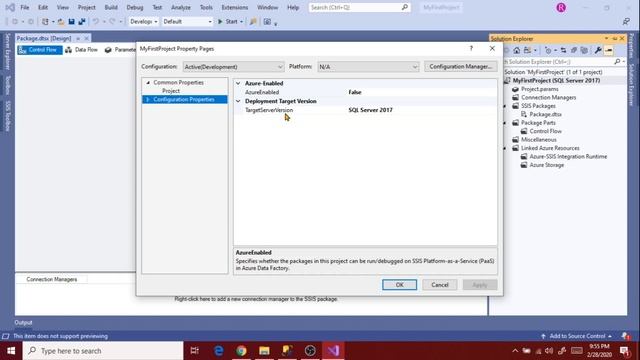Click the Visual Studio Search box
This screenshot has width=640, height=360.
click(359, 7)
